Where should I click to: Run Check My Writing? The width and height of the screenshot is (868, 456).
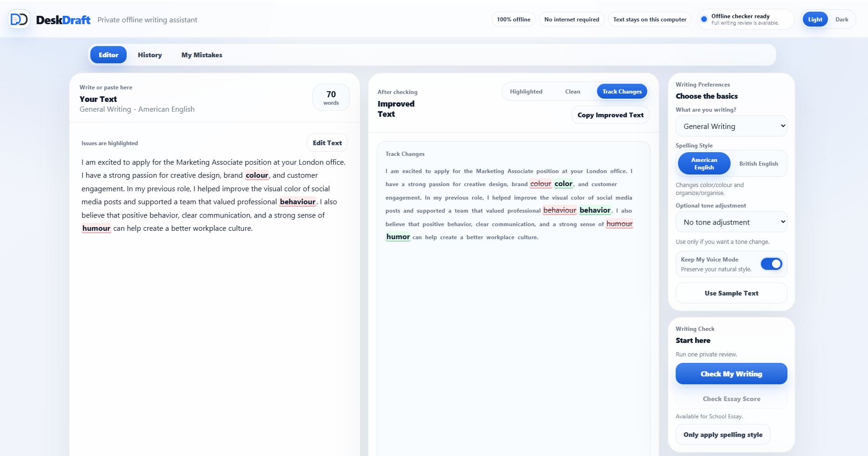coord(731,374)
